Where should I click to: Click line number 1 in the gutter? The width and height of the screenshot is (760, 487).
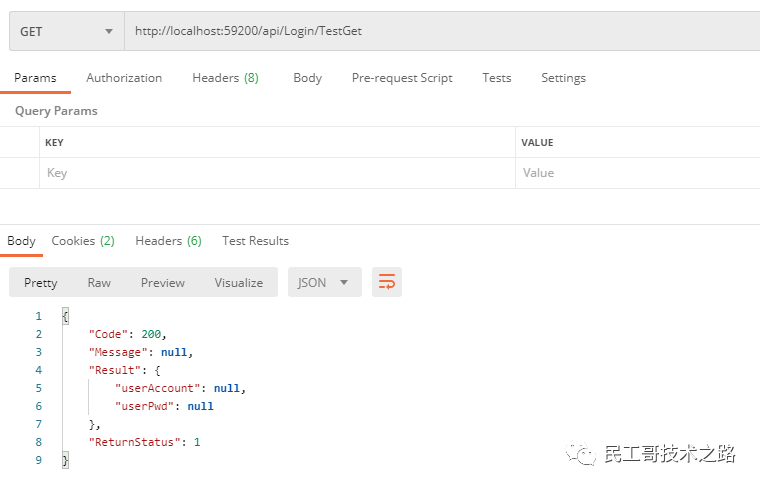tap(39, 316)
